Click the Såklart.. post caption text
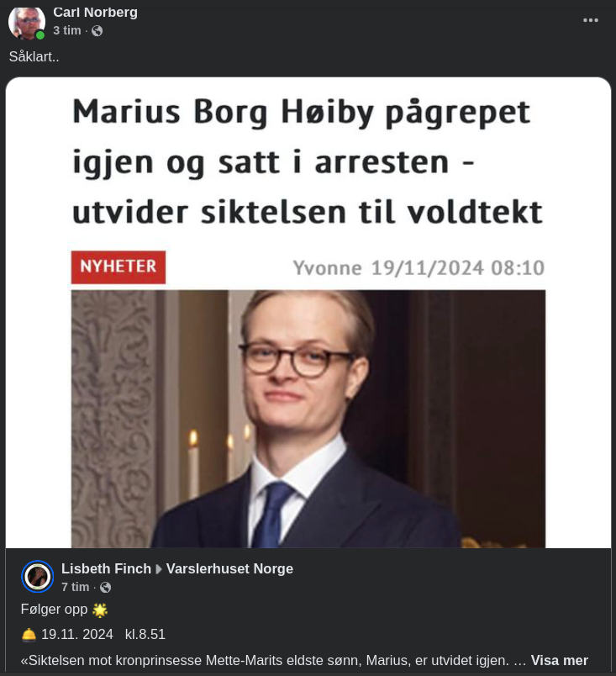Screen dimensions: 616x676 pos(34,56)
